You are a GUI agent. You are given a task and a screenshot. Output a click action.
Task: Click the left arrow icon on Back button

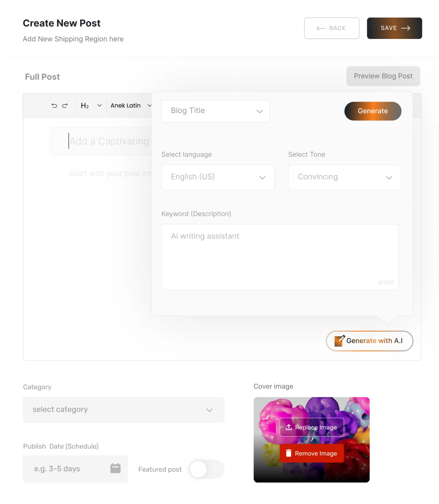pos(321,28)
